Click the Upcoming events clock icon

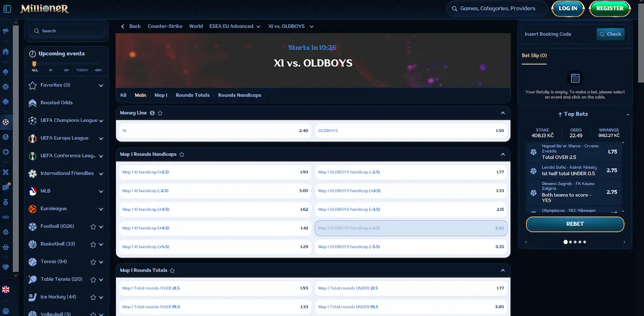(32, 54)
